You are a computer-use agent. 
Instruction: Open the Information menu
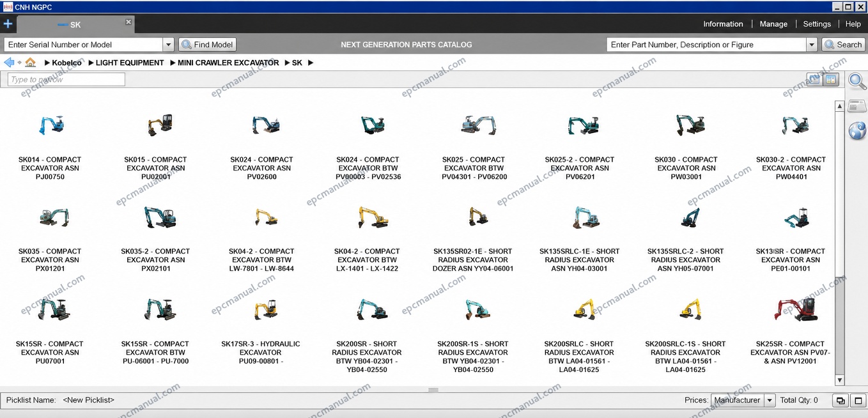click(x=723, y=24)
